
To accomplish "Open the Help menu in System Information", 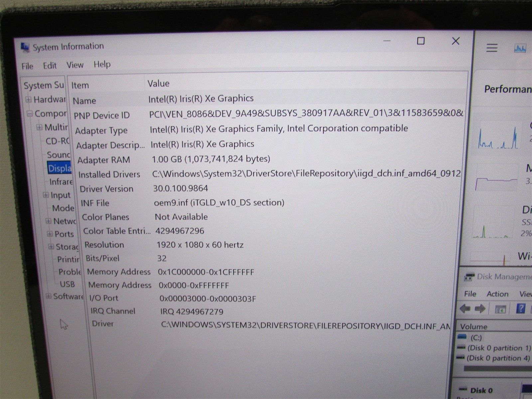I will pos(102,64).
